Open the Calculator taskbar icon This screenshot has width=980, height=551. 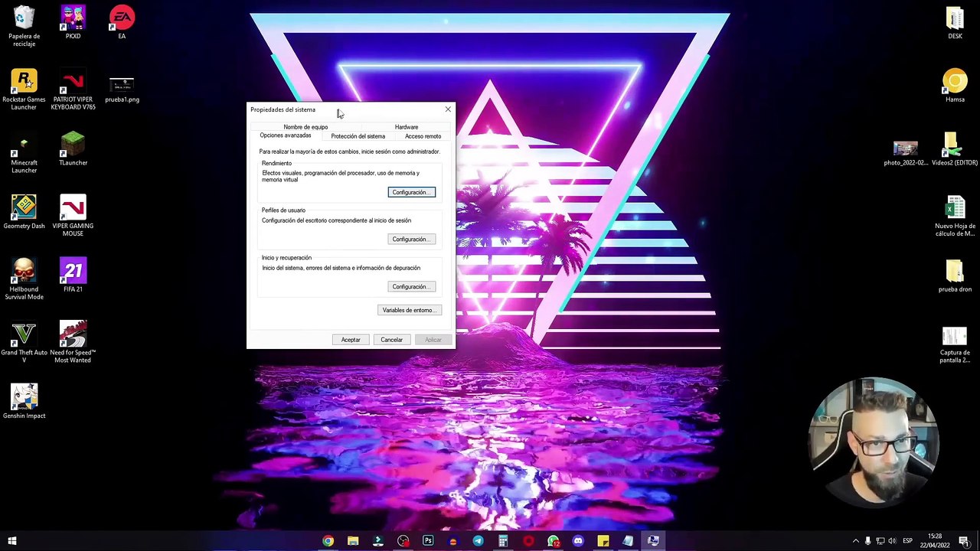503,541
